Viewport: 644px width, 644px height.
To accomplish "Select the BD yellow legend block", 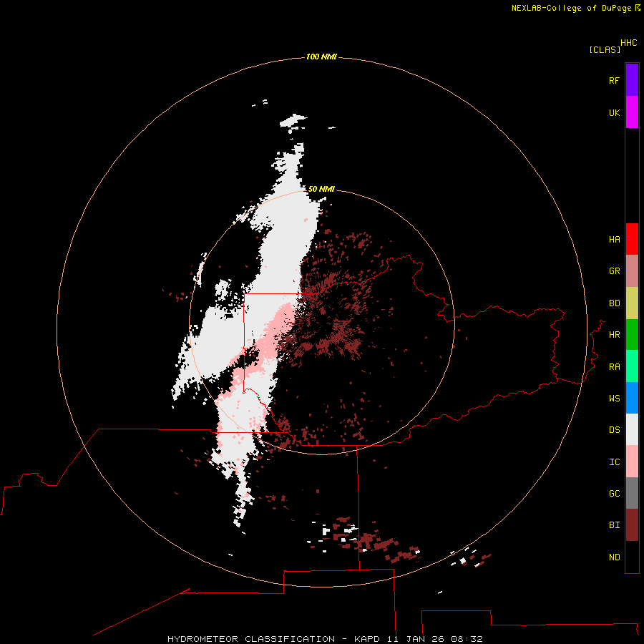I will pos(632,303).
